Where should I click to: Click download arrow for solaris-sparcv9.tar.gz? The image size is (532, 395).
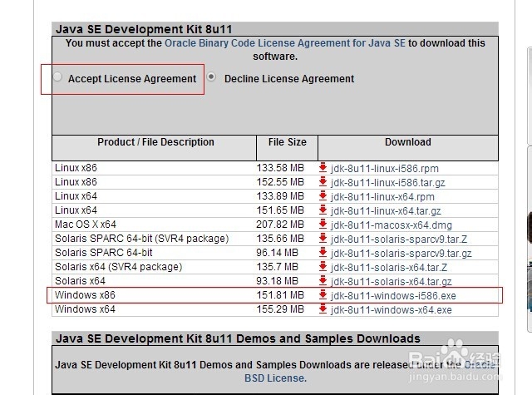(323, 253)
